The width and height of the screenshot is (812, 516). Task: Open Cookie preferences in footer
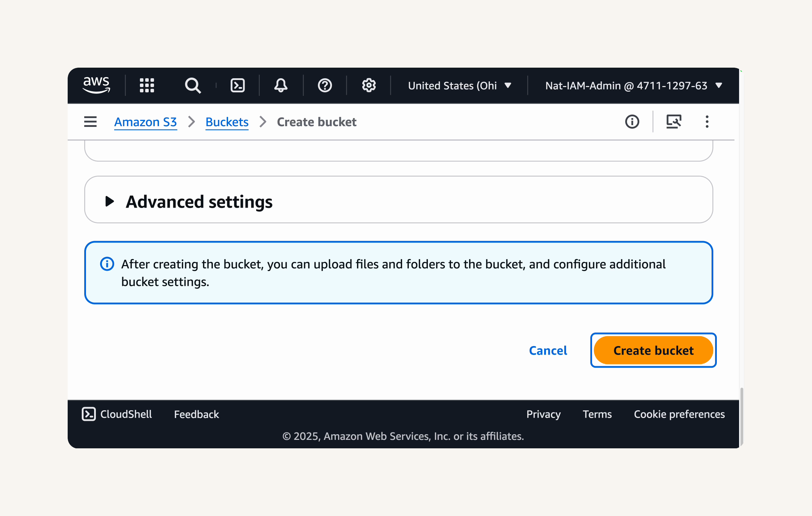click(x=679, y=414)
